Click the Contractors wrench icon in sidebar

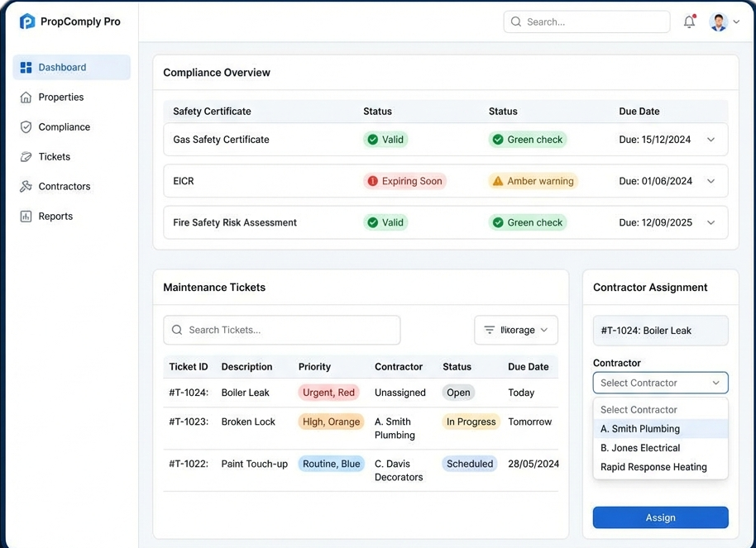click(x=26, y=187)
